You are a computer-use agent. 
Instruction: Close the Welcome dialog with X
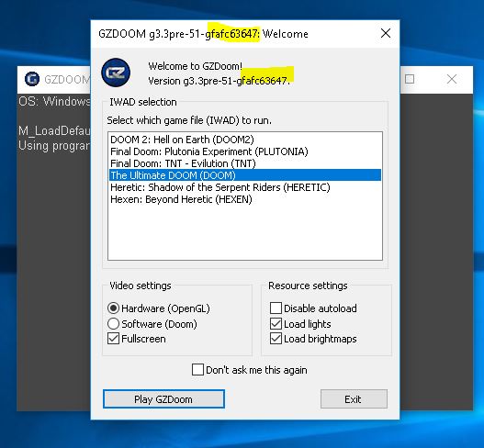(386, 33)
